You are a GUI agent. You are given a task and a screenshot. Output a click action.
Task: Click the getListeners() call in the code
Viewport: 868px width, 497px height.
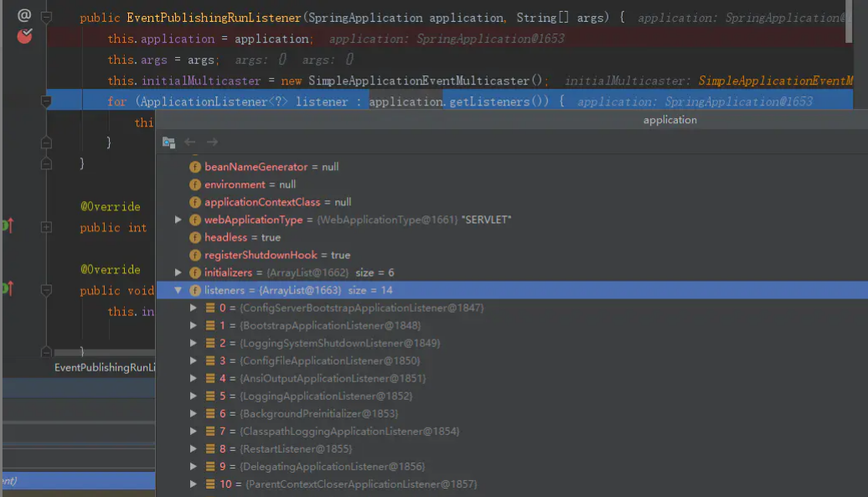click(x=499, y=102)
